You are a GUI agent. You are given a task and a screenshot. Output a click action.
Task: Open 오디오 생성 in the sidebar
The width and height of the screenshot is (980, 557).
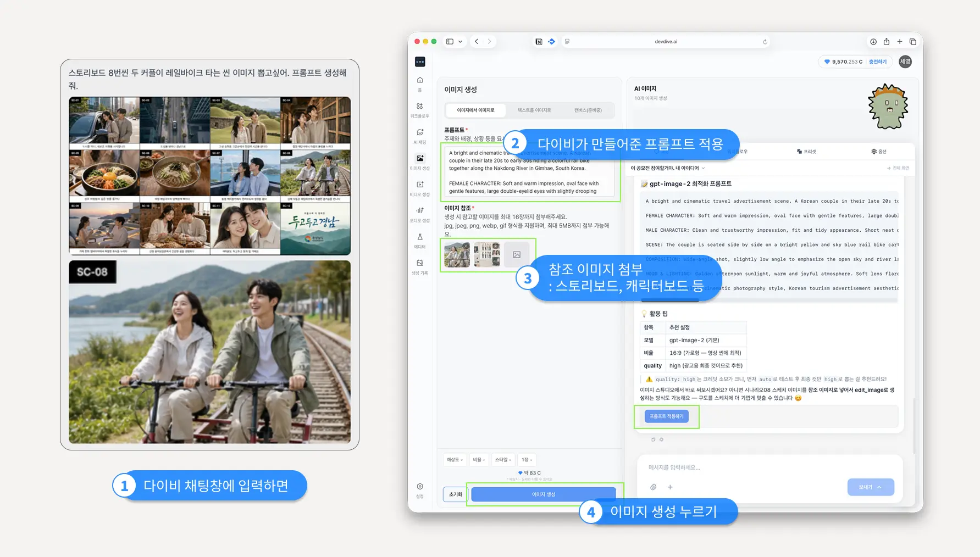[x=420, y=214]
